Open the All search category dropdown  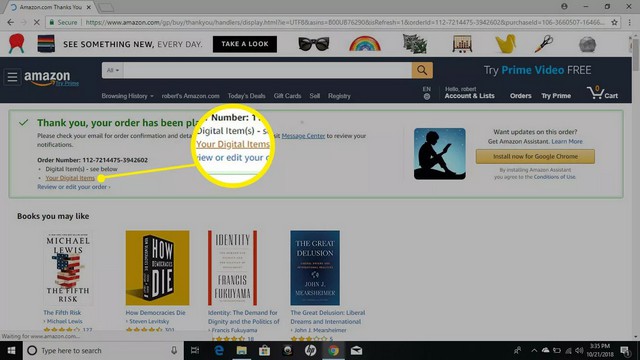tap(113, 70)
